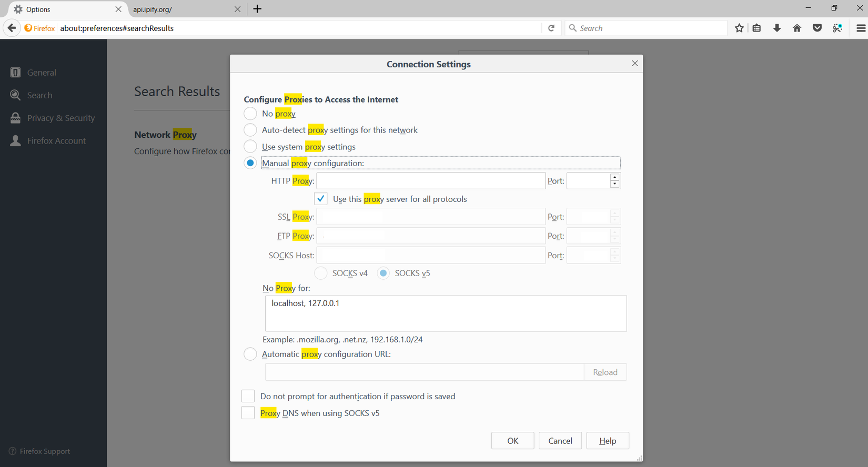The image size is (868, 467).
Task: Close the Connection Settings dialog
Action: (635, 64)
